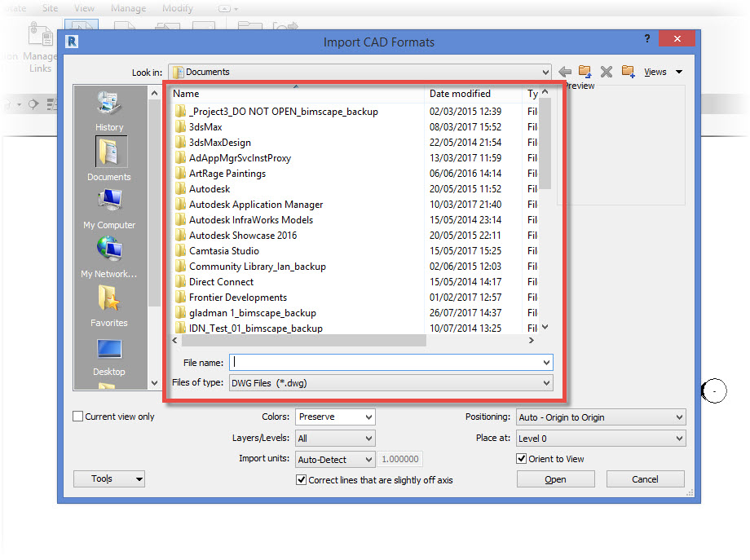Click the file list scroll-down arrow
This screenshot has width=750, height=560.
click(545, 327)
